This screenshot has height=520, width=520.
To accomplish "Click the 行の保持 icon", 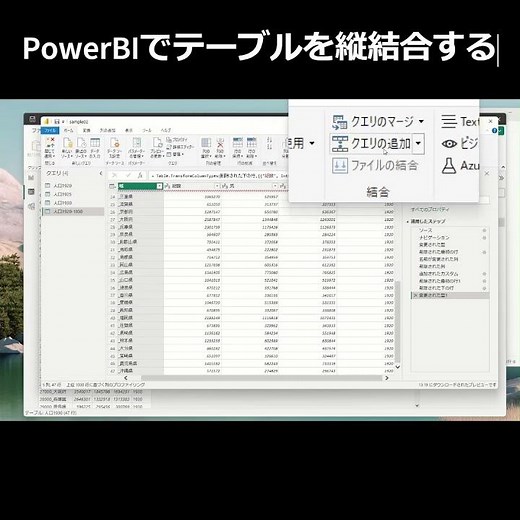I will tap(238, 143).
